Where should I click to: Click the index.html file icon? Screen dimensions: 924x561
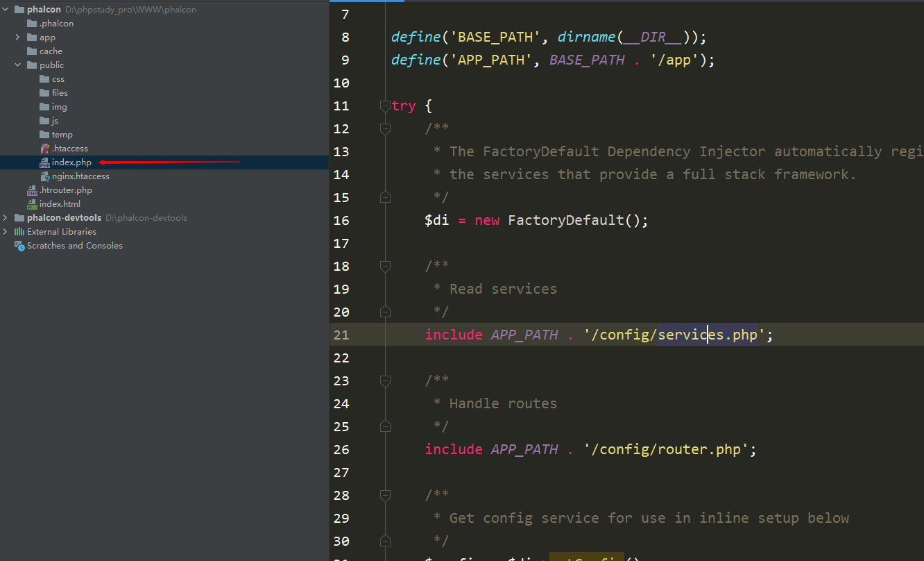tap(32, 204)
